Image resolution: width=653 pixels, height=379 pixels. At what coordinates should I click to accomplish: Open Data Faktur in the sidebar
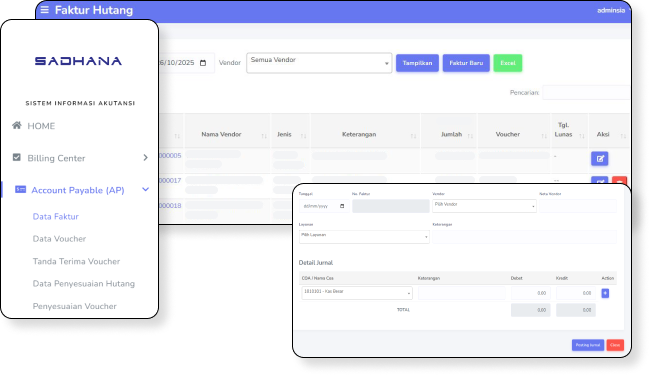point(56,217)
